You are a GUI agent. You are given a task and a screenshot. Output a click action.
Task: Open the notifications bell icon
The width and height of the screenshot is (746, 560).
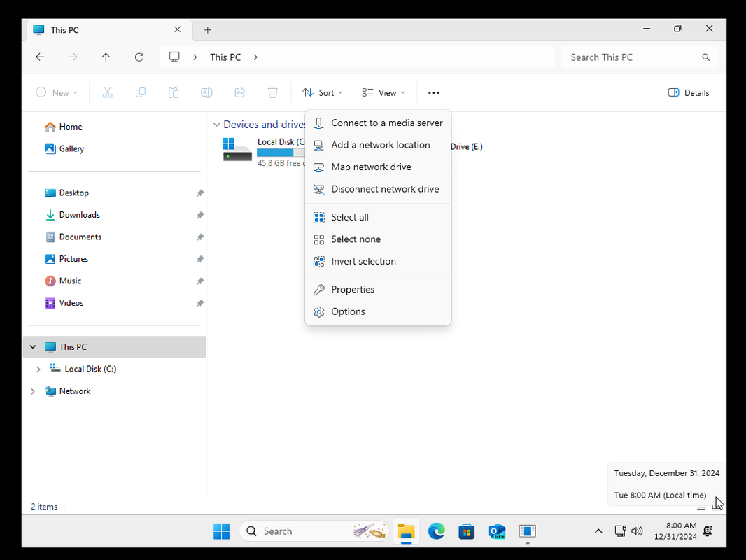coord(708,531)
